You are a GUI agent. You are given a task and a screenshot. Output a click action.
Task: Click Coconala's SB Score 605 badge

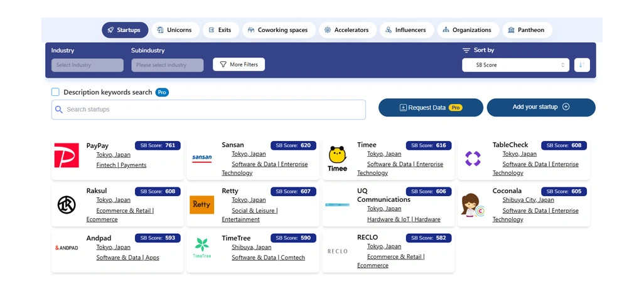[x=564, y=192]
